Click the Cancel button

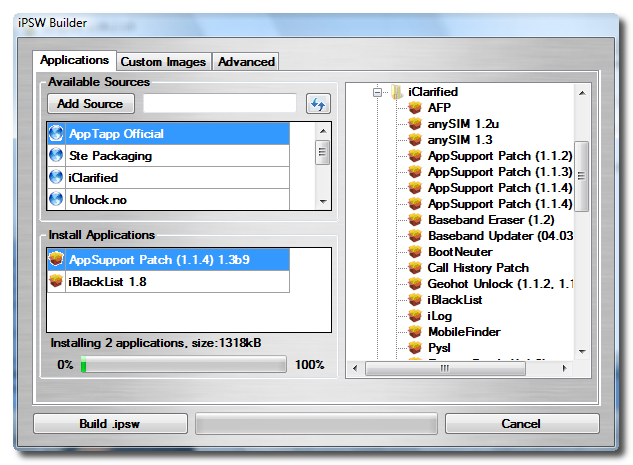[x=522, y=423]
